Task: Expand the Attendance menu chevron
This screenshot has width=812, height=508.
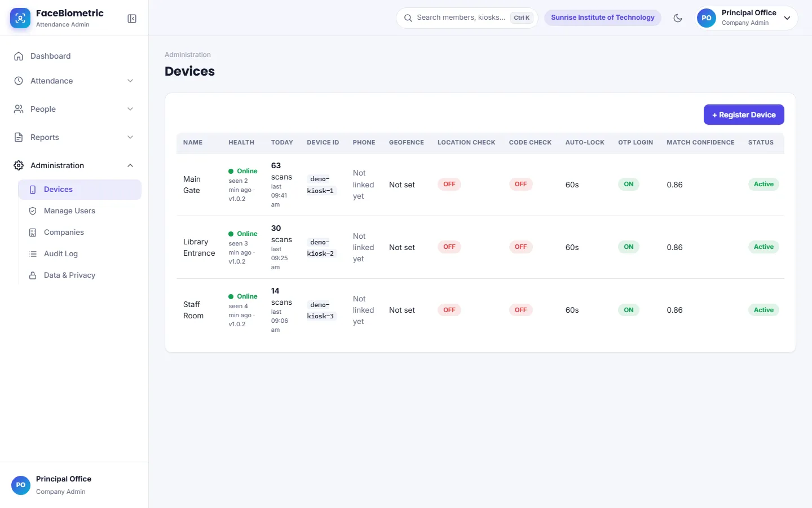Action: pos(130,81)
